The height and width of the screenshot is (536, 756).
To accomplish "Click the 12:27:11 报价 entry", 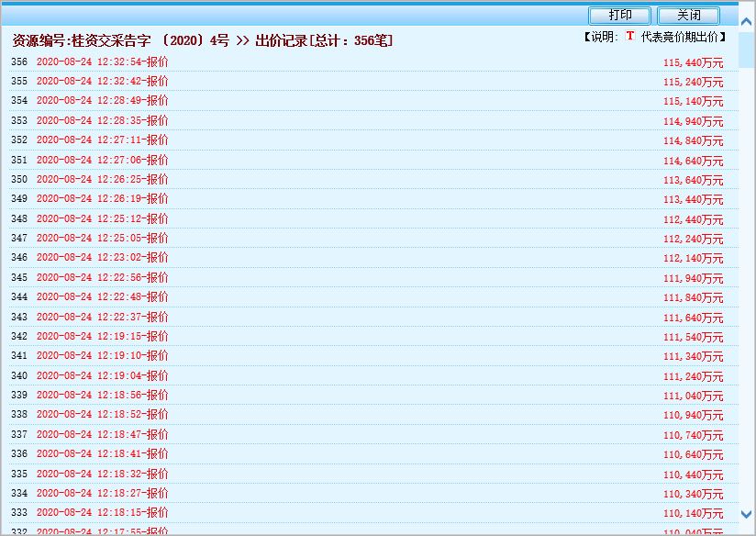I will coord(102,140).
